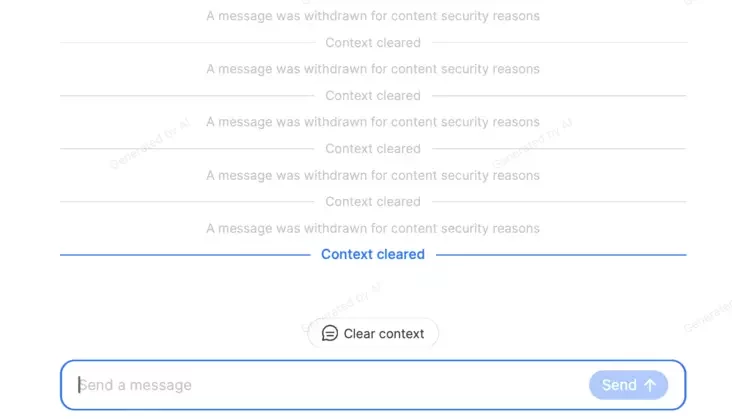Click the blue divider line right of Context cleared

pos(560,255)
